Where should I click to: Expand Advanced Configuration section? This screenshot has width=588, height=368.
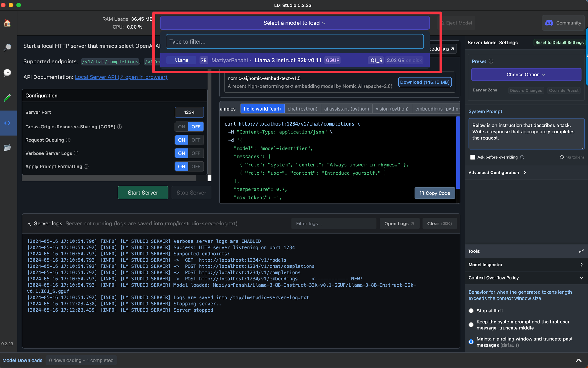[525, 172]
